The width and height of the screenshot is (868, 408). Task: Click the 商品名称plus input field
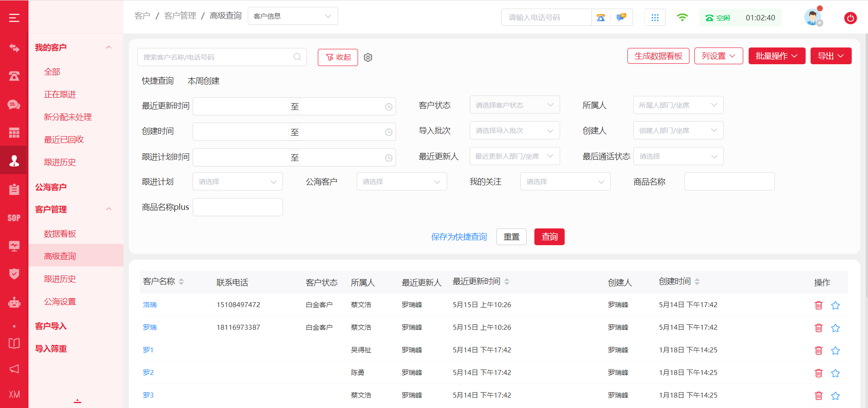[x=237, y=207]
